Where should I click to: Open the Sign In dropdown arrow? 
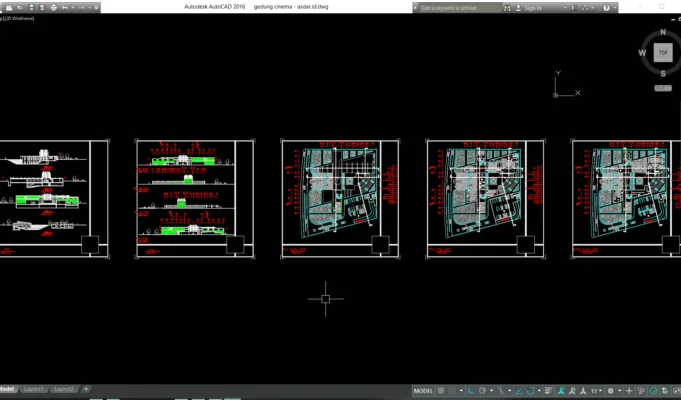565,8
